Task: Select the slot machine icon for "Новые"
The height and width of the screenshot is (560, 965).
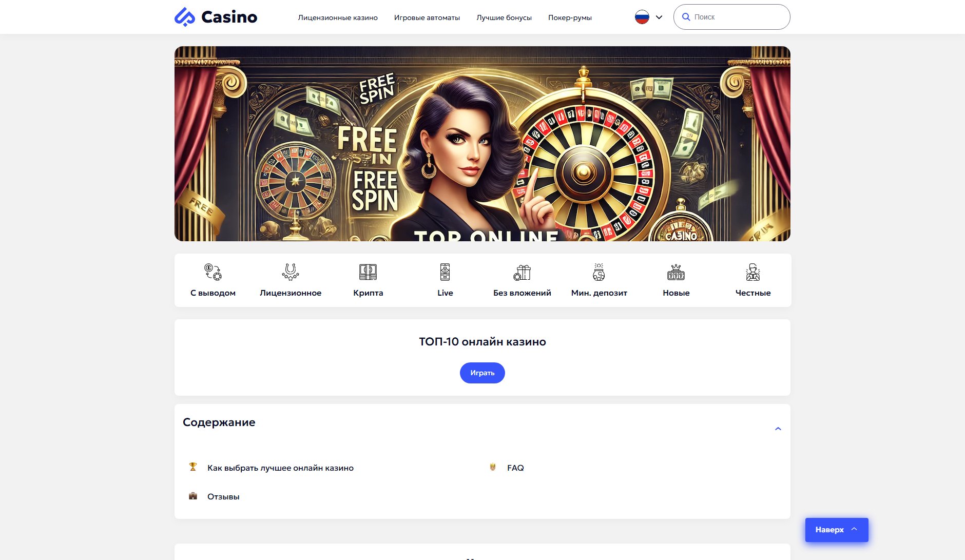Action: 677,272
